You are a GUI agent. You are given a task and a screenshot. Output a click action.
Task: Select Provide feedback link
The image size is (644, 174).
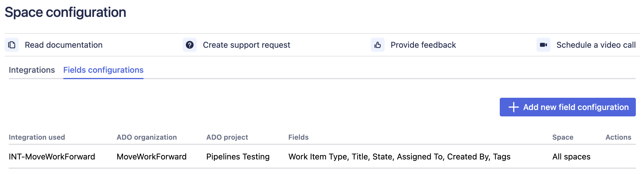[x=423, y=45]
